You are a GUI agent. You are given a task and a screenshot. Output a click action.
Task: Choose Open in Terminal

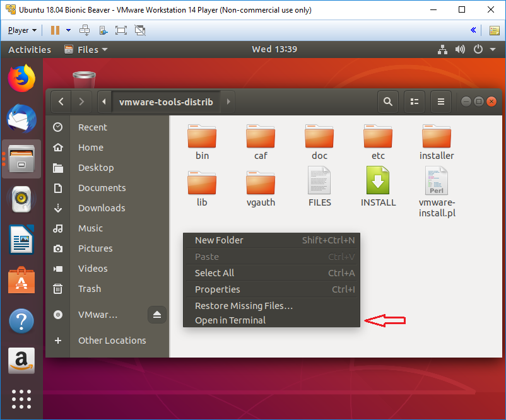click(x=272, y=320)
